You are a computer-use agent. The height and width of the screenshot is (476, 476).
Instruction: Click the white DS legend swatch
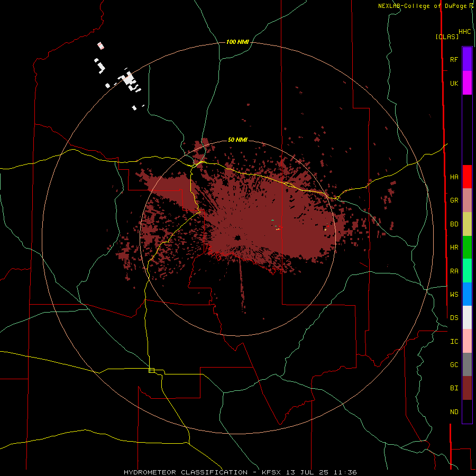467,317
